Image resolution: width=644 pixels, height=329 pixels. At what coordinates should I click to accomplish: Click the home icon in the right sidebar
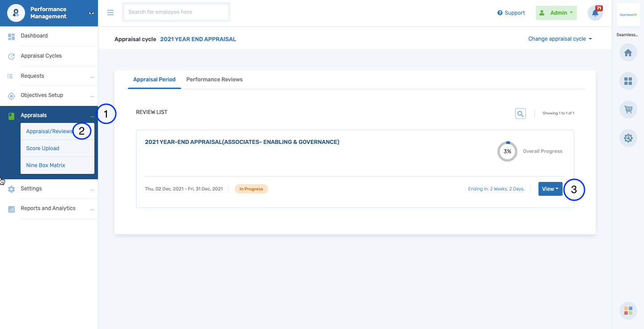point(628,52)
